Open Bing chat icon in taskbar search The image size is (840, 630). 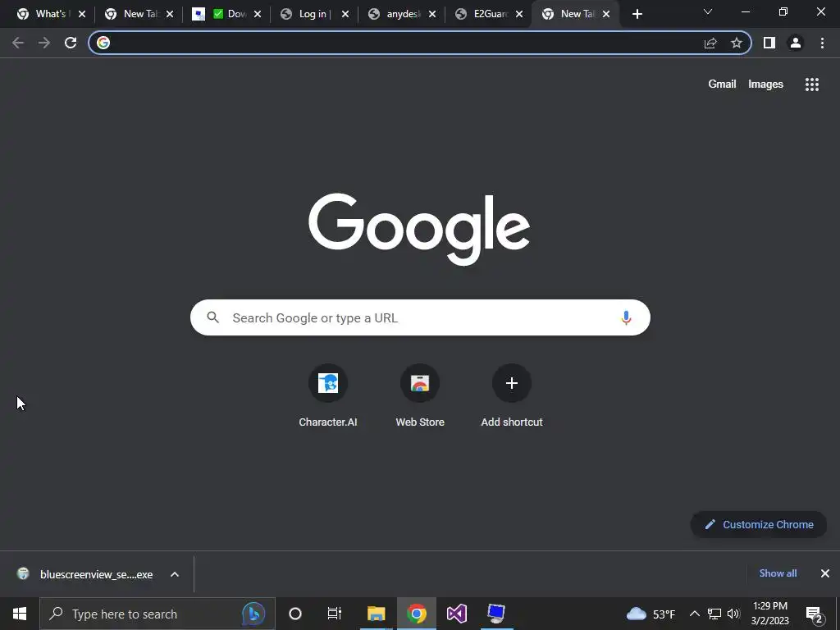point(253,614)
